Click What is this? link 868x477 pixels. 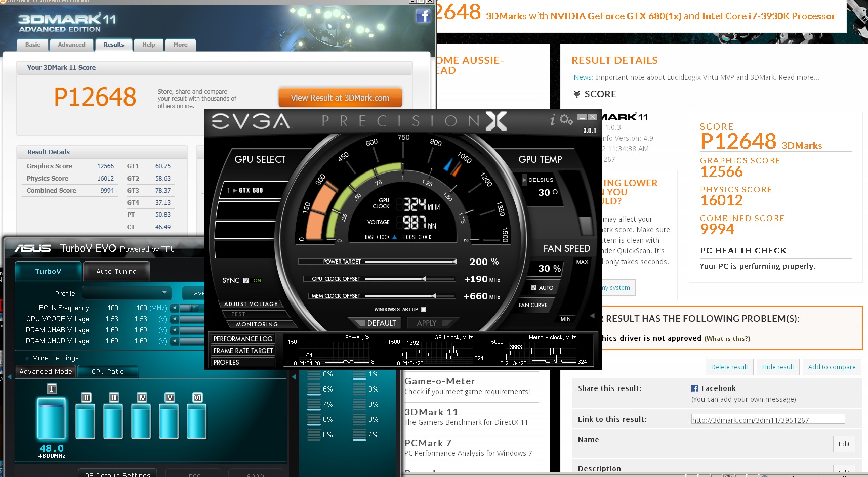pos(727,339)
